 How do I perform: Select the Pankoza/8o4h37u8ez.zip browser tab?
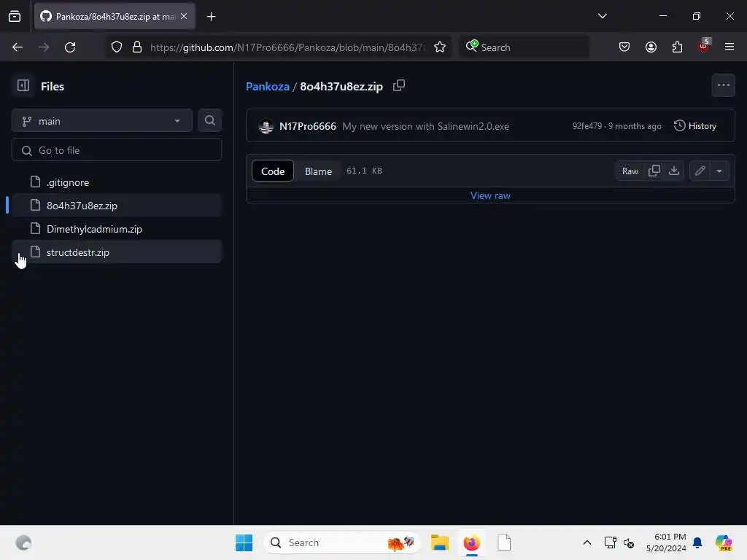click(115, 16)
